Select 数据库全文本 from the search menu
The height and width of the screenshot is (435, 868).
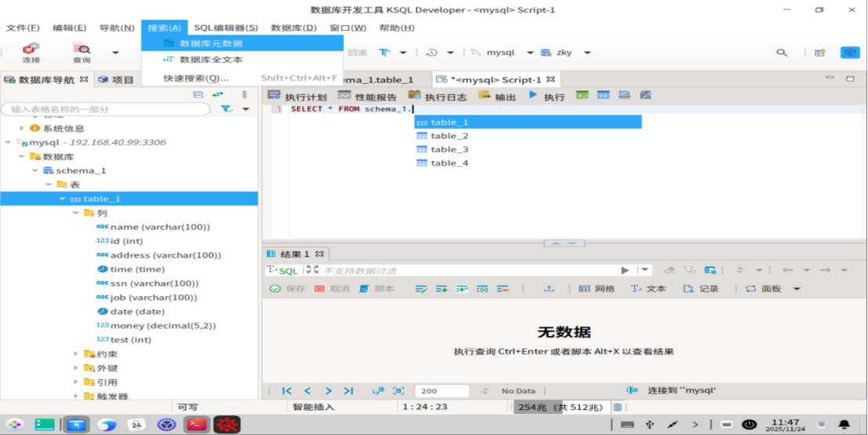coord(210,60)
